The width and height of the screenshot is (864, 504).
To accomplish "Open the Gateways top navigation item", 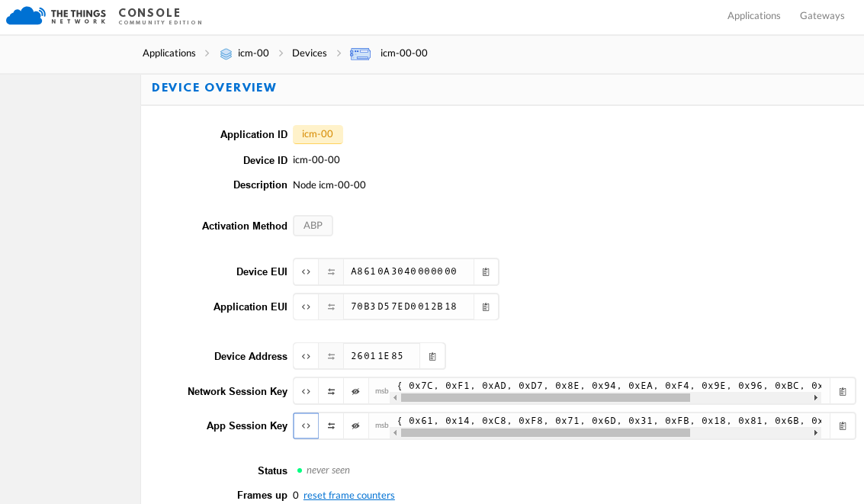I will pos(821,15).
